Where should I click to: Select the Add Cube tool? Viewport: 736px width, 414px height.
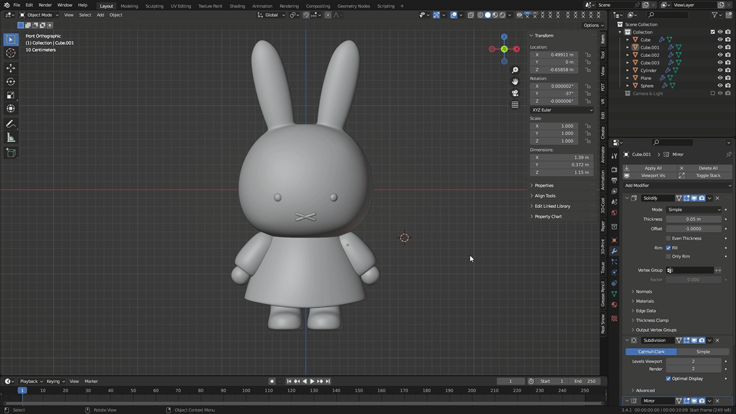[x=11, y=153]
